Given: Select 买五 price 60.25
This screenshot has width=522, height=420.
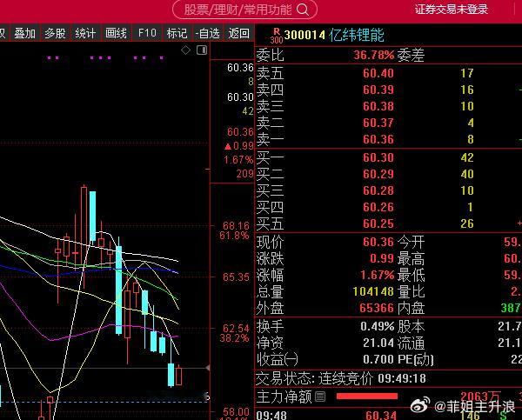Looking at the screenshot, I should click(x=378, y=224).
